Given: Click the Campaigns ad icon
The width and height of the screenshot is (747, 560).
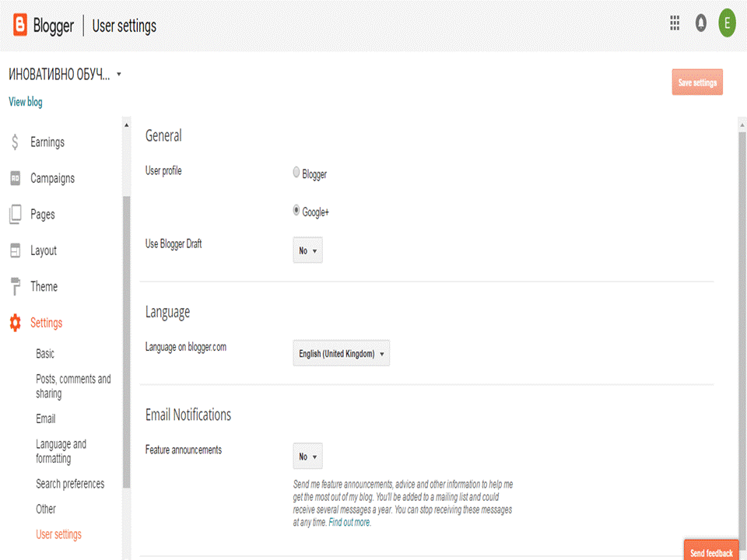Looking at the screenshot, I should pyautogui.click(x=16, y=178).
